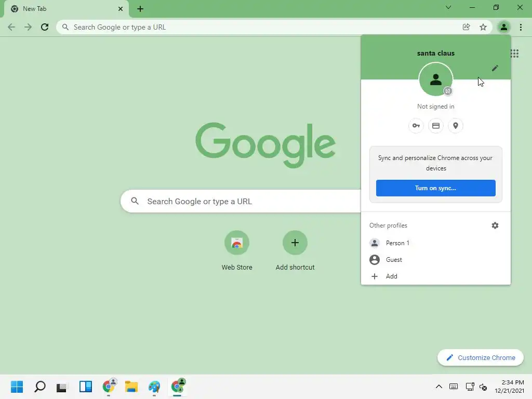The image size is (532, 399).
Task: Open the touch keyboard tray icon
Action: click(x=453, y=387)
